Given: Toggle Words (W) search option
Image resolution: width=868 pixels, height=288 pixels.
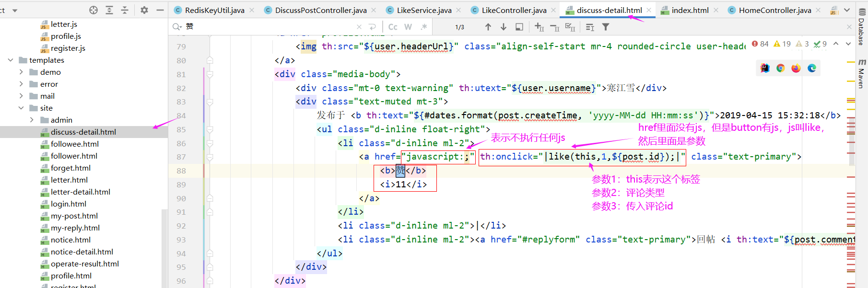Looking at the screenshot, I should point(408,27).
